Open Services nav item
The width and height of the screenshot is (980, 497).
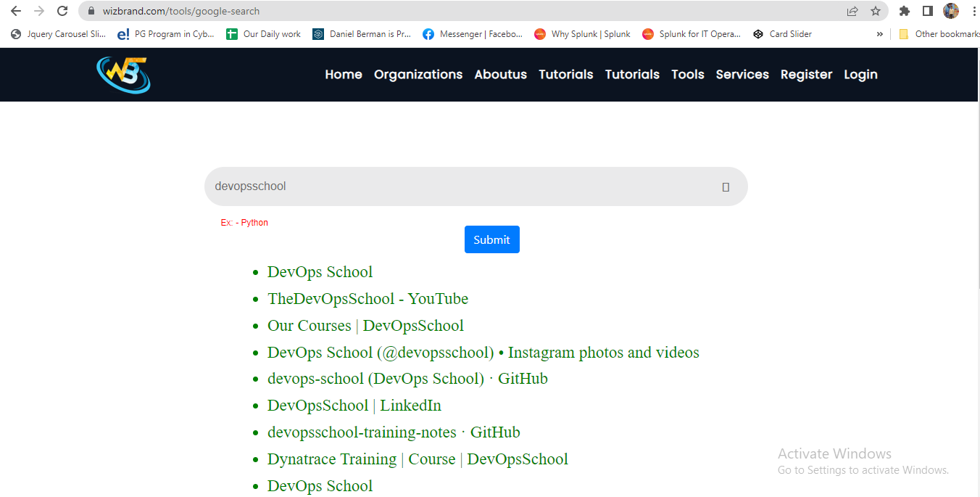(x=742, y=74)
